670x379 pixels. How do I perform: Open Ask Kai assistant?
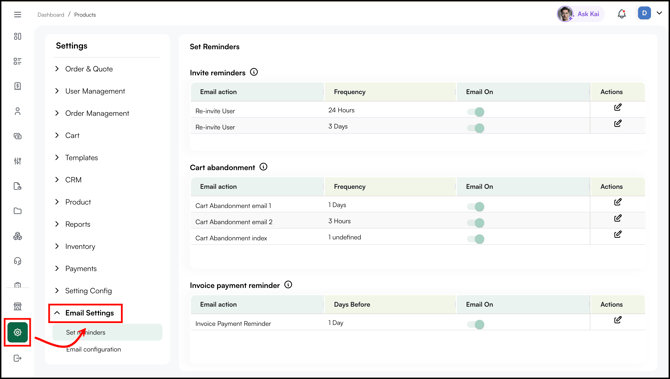[x=581, y=14]
